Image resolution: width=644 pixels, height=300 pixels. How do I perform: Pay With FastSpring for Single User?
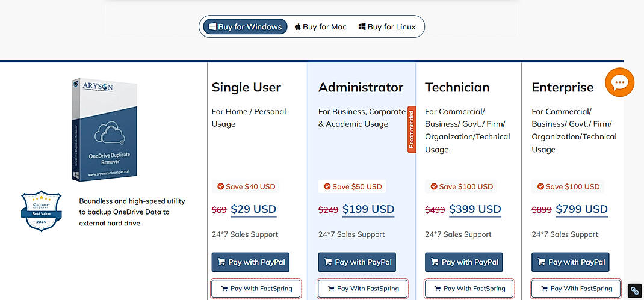click(x=256, y=289)
